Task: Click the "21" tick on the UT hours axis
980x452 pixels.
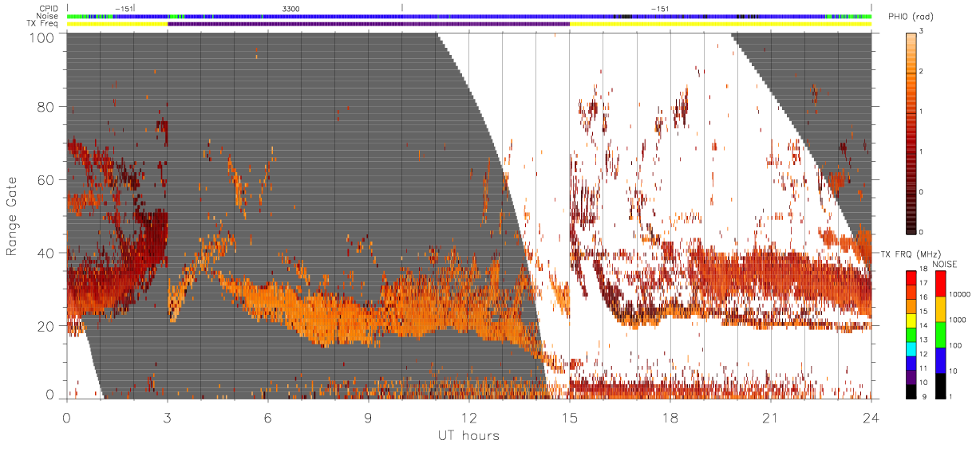Action: (770, 417)
